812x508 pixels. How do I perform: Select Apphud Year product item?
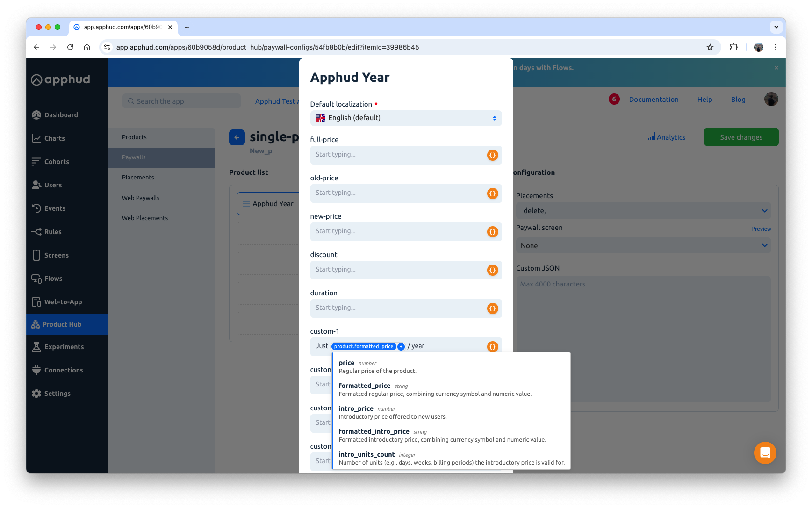tap(268, 204)
